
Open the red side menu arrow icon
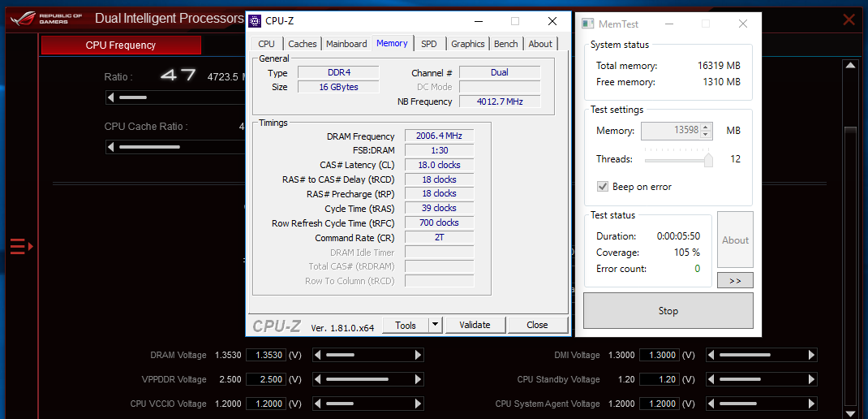tap(22, 245)
